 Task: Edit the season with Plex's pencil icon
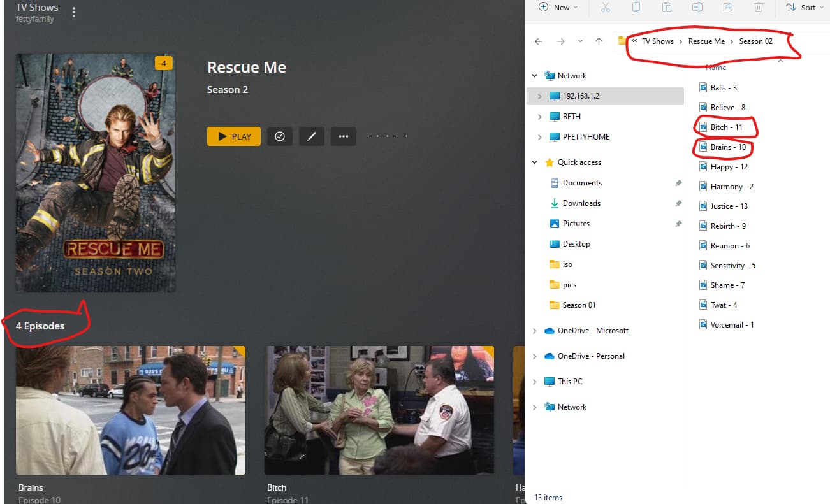(x=312, y=136)
